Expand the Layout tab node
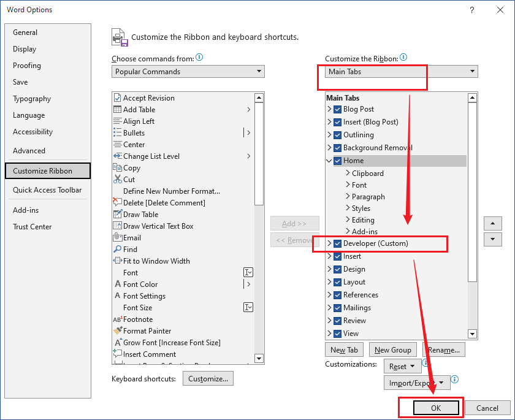 (329, 282)
